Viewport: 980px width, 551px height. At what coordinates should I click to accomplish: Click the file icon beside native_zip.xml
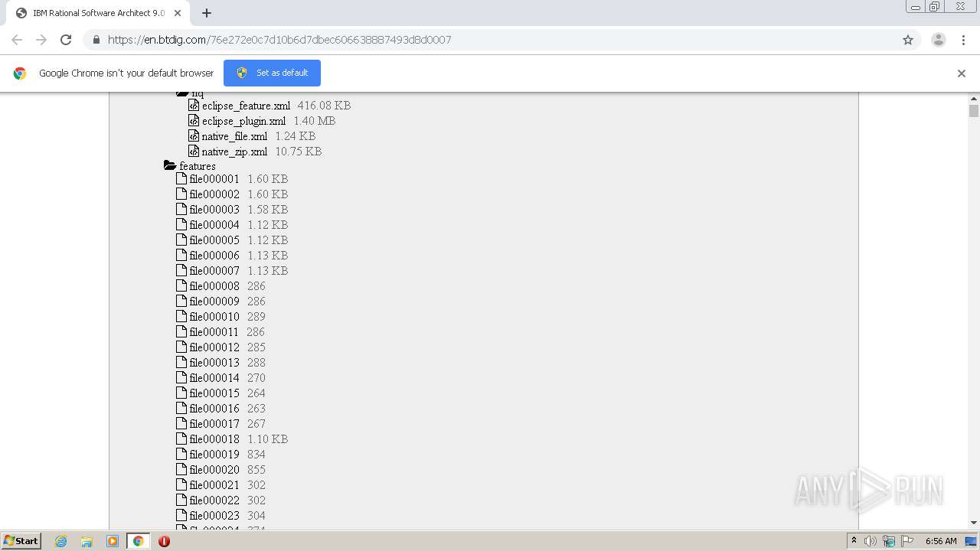point(194,152)
